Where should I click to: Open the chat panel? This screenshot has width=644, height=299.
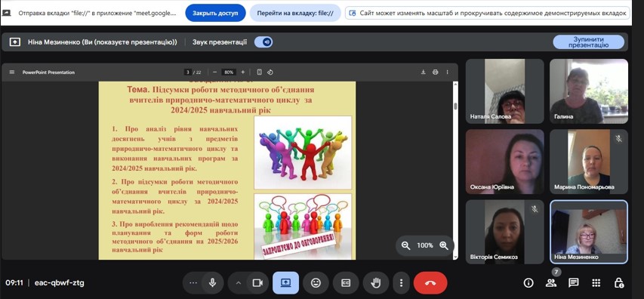coord(573,283)
